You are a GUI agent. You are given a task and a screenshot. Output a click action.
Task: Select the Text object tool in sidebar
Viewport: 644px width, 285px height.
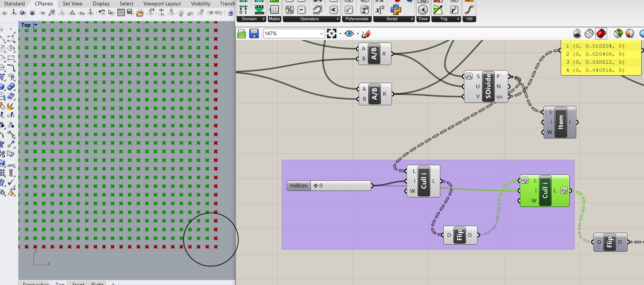[2, 144]
